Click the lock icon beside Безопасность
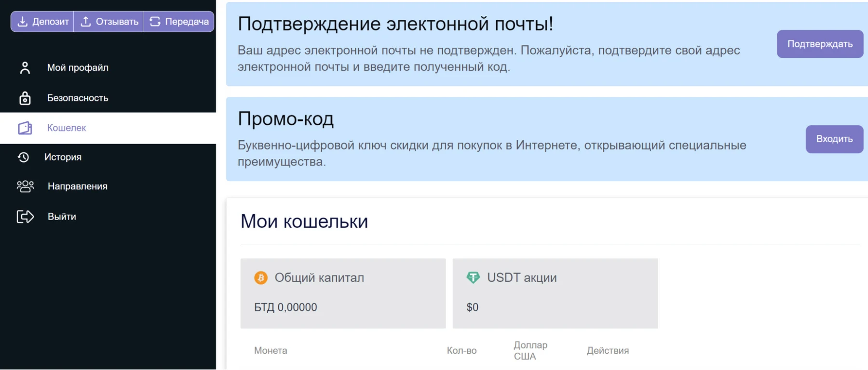This screenshot has width=868, height=370. (x=25, y=98)
